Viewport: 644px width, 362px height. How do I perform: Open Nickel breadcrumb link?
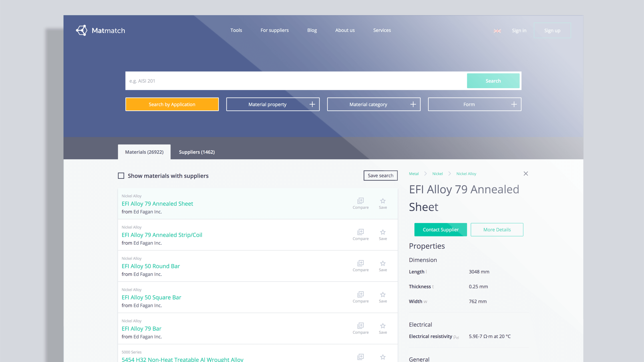click(437, 173)
